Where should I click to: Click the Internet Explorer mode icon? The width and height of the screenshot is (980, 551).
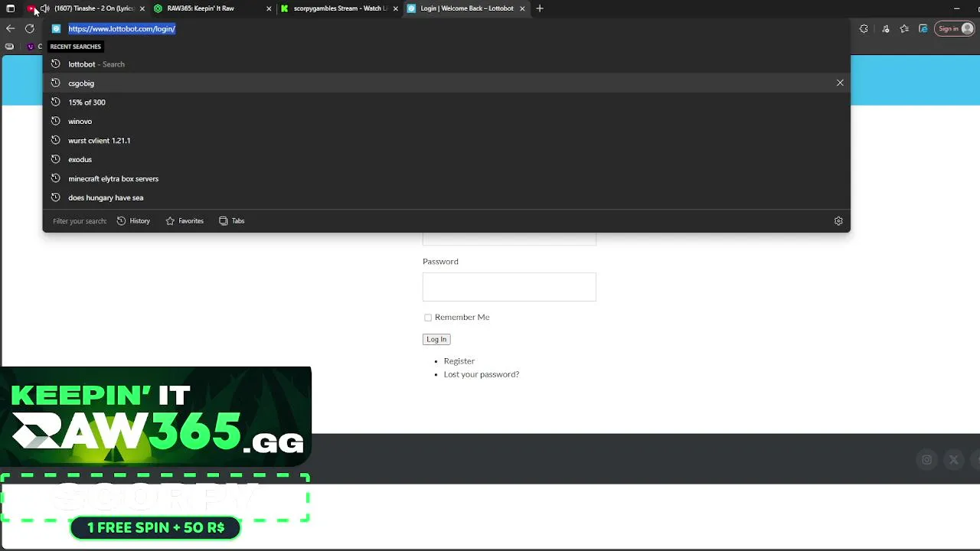coord(923,29)
